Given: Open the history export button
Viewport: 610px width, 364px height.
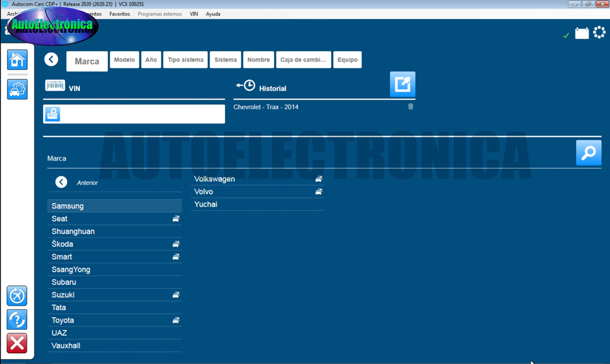Looking at the screenshot, I should point(403,84).
